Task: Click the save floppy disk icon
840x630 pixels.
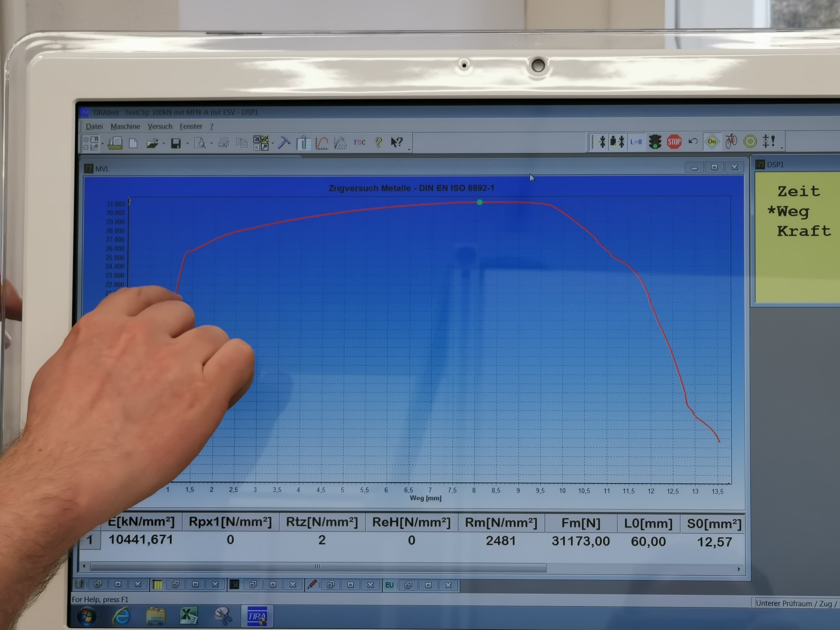Action: [x=176, y=143]
